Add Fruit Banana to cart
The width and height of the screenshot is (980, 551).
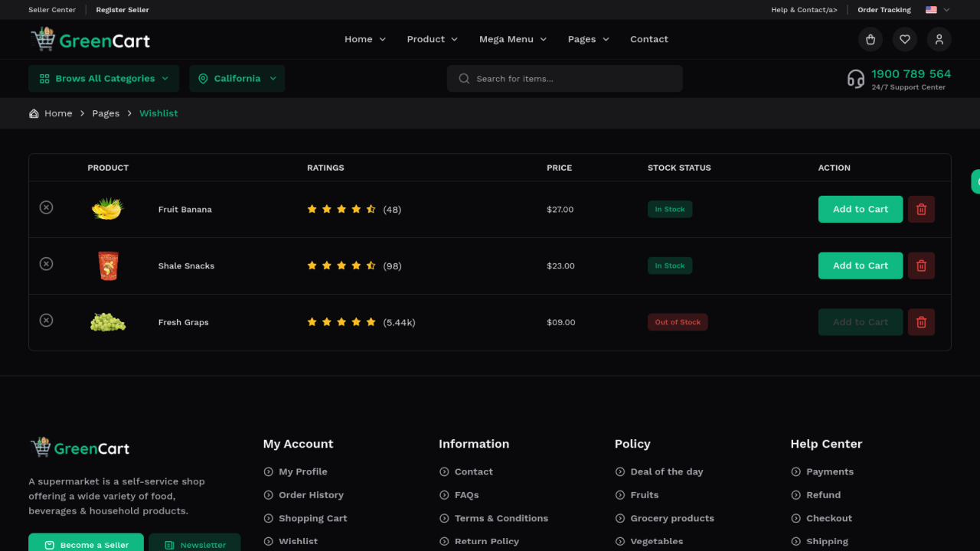pos(860,209)
